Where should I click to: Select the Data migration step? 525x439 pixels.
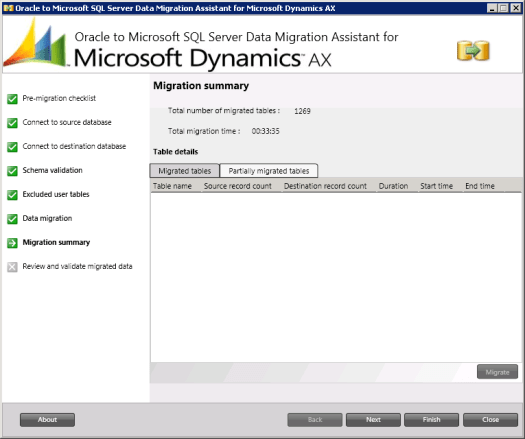[x=47, y=218]
